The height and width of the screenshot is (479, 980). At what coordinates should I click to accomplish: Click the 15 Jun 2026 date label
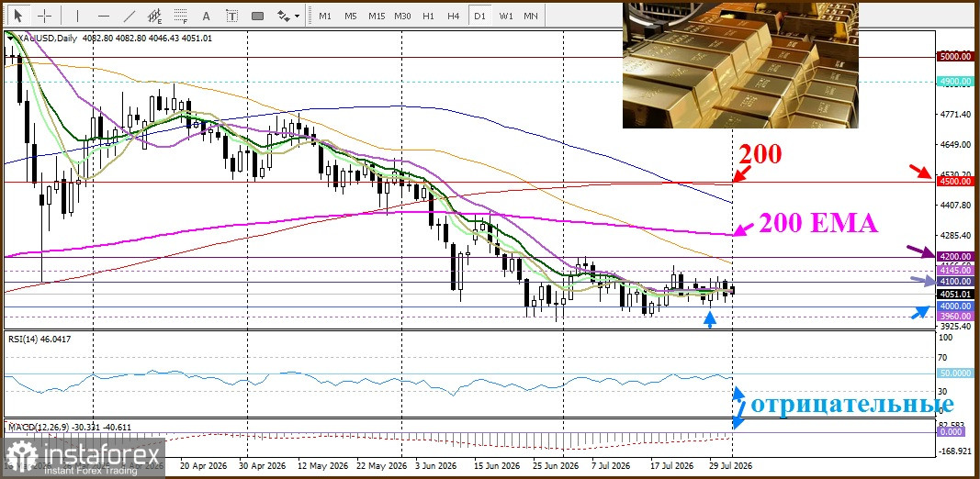click(497, 466)
